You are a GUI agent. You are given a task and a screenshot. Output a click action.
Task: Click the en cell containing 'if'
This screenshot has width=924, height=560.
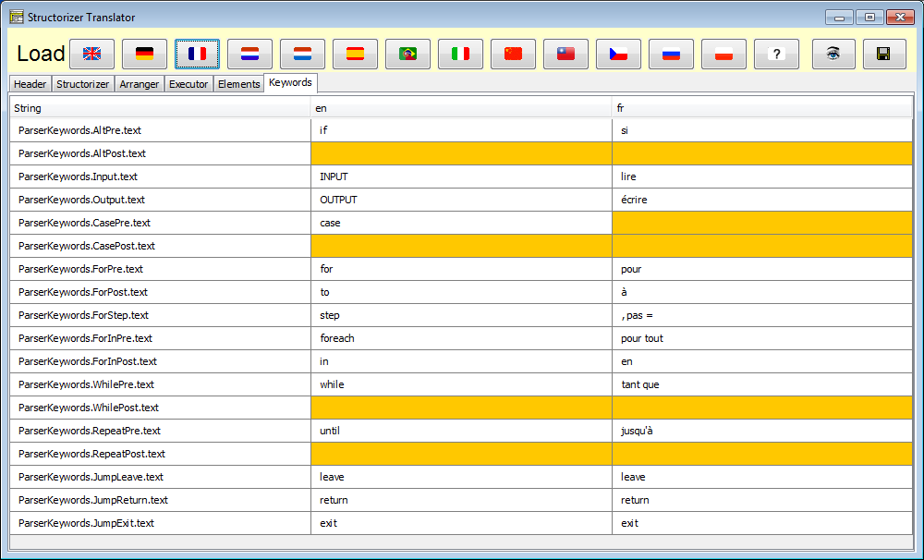pos(461,130)
